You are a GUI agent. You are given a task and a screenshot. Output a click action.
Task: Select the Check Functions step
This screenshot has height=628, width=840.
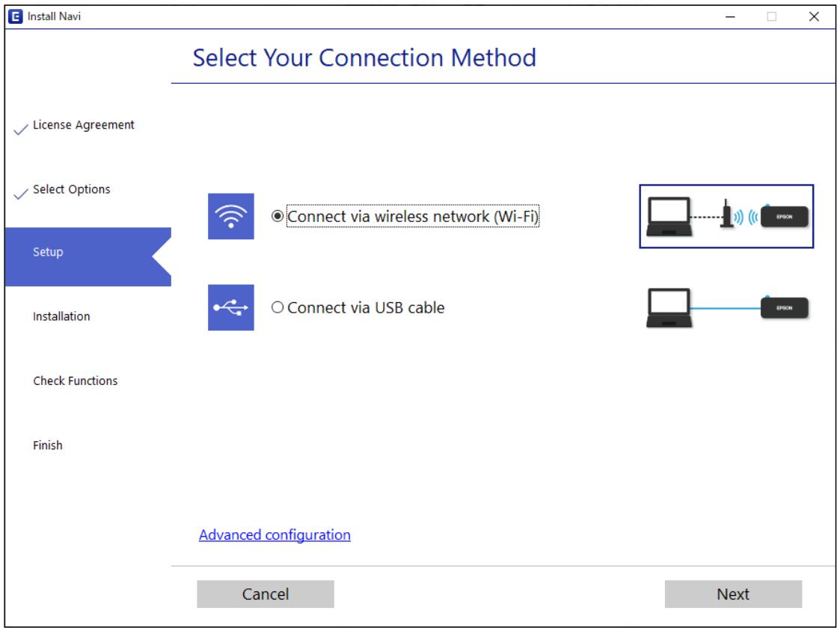pyautogui.click(x=76, y=381)
